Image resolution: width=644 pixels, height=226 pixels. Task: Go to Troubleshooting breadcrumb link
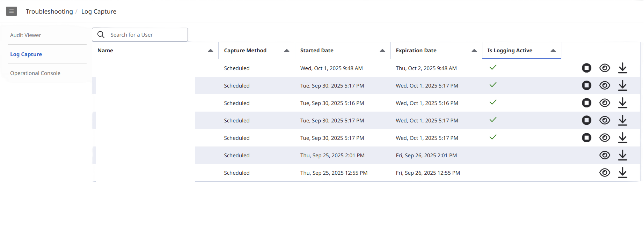(x=49, y=12)
